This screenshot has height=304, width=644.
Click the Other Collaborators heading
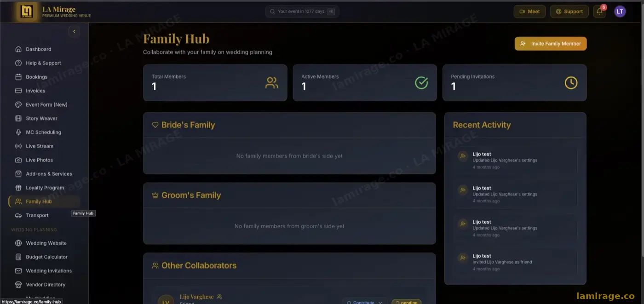coord(199,265)
